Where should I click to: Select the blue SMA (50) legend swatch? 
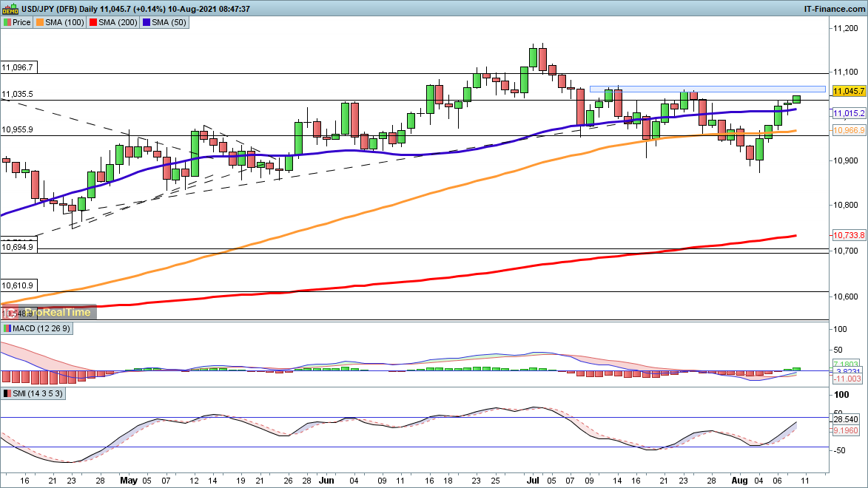147,23
